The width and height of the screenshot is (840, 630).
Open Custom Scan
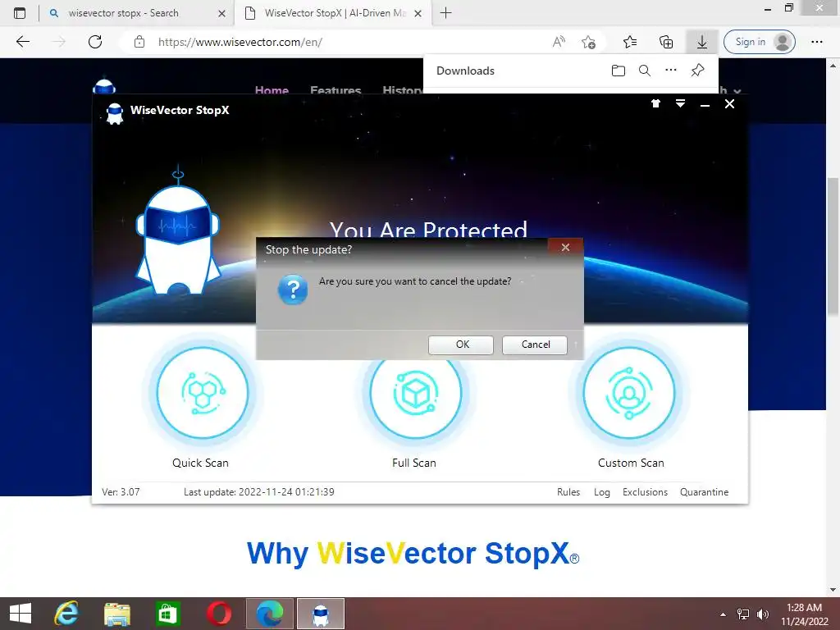click(629, 393)
